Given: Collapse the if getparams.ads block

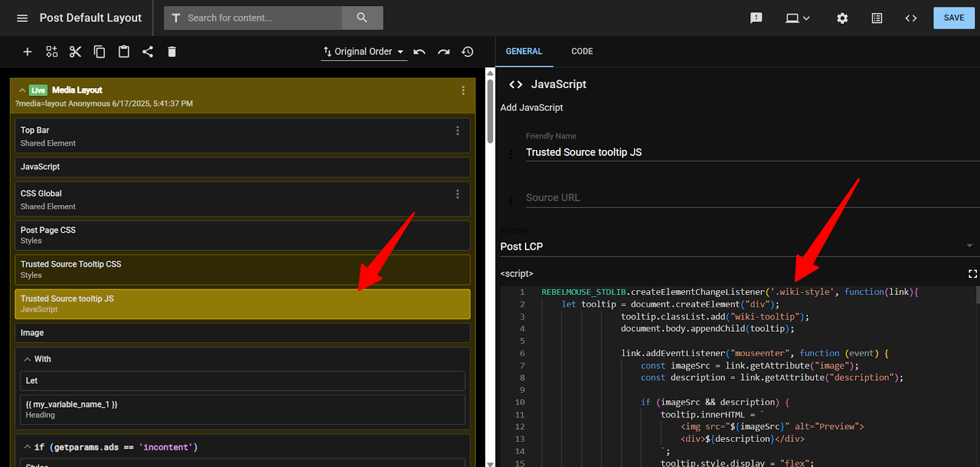Looking at the screenshot, I should (28, 447).
